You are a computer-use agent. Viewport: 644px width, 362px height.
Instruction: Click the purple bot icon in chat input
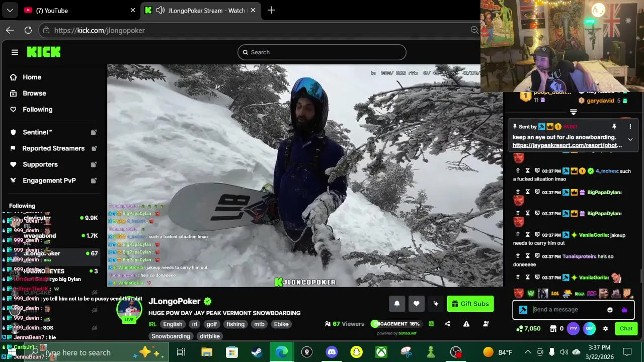[624, 310]
